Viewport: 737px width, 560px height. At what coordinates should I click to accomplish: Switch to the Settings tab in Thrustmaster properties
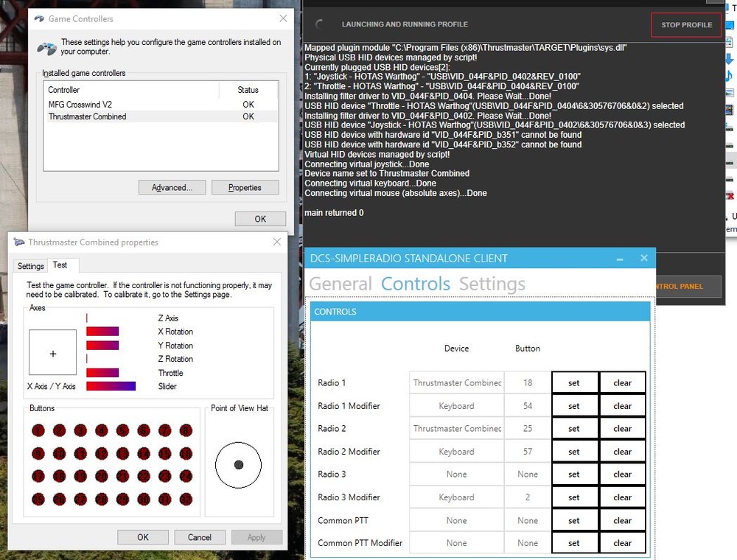30,266
